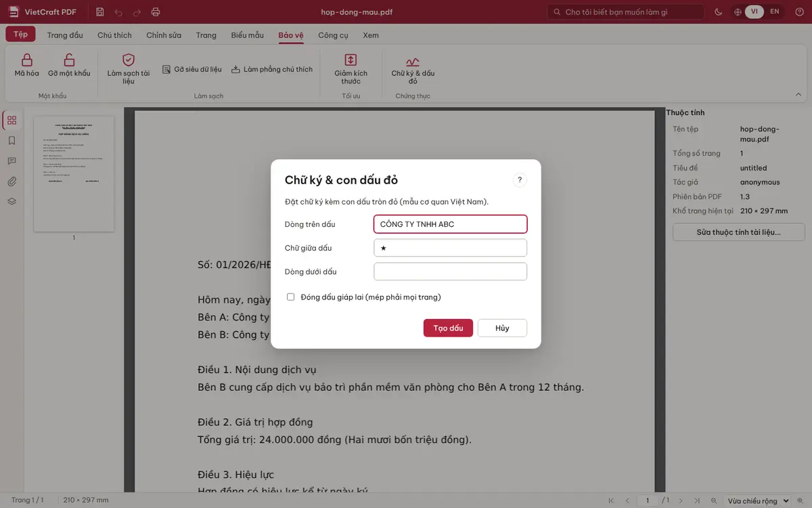Show the page thumbnails sidebar panel
The width and height of the screenshot is (812, 508).
12,121
